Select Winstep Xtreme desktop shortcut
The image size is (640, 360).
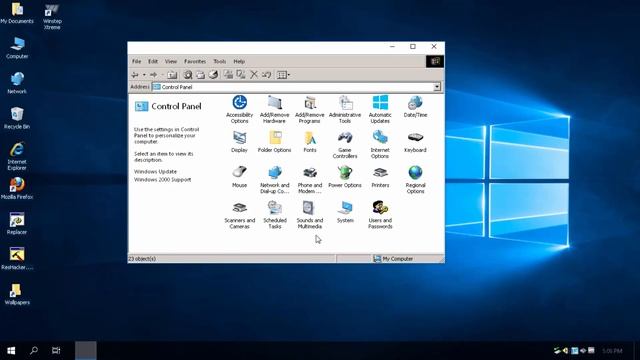pos(52,16)
